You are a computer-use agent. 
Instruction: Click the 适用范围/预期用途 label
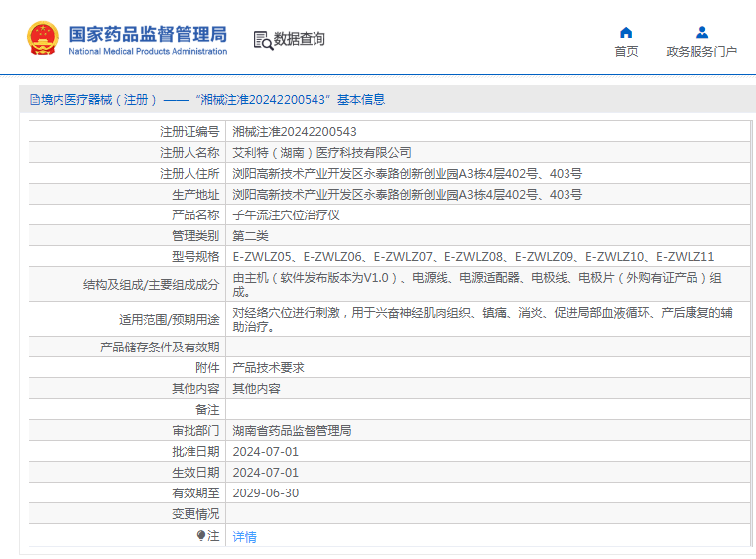170,320
